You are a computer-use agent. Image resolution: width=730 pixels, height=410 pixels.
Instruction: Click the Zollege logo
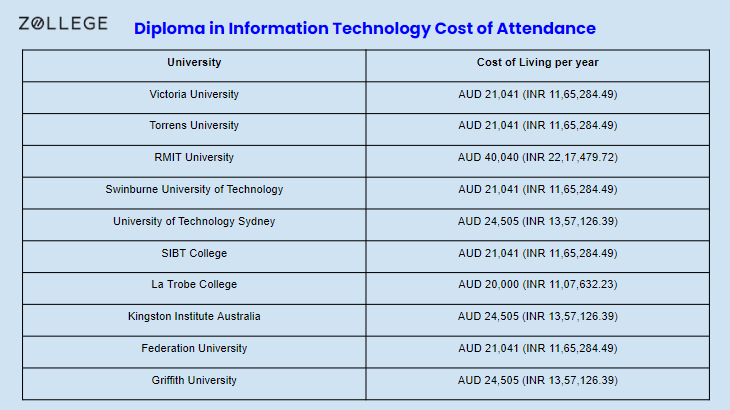point(63,23)
